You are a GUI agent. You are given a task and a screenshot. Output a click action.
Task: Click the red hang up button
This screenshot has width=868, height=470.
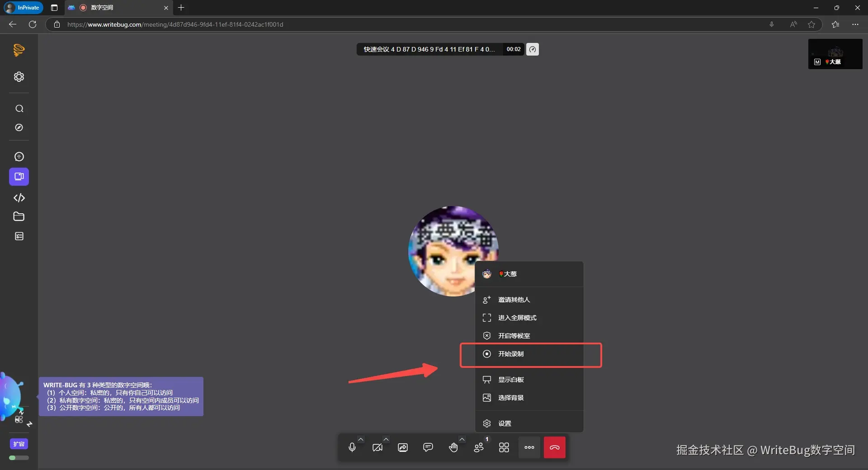click(554, 447)
